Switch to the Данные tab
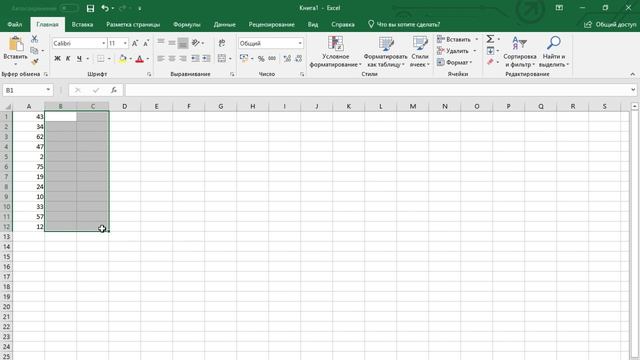Image resolution: width=640 pixels, height=360 pixels. 224,24
